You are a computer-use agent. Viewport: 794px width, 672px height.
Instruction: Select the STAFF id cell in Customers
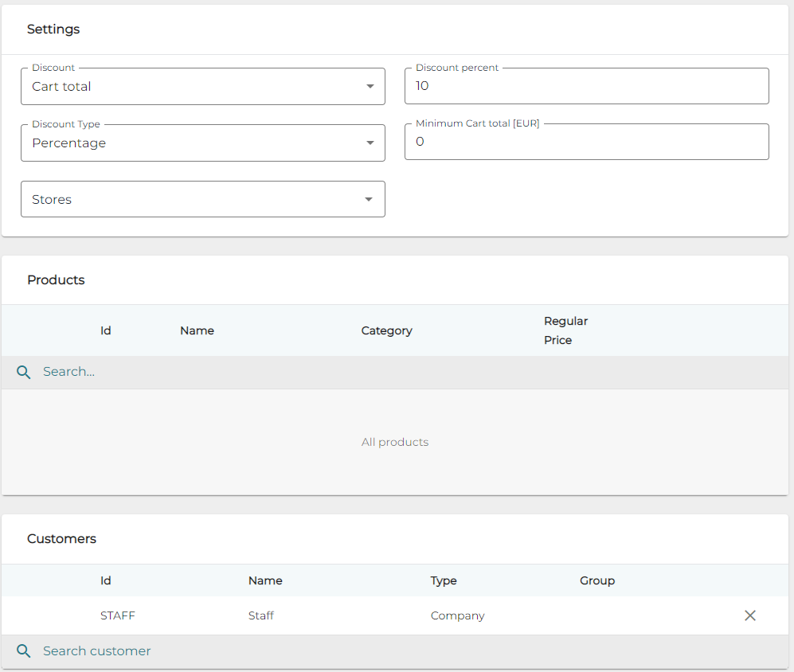click(118, 615)
